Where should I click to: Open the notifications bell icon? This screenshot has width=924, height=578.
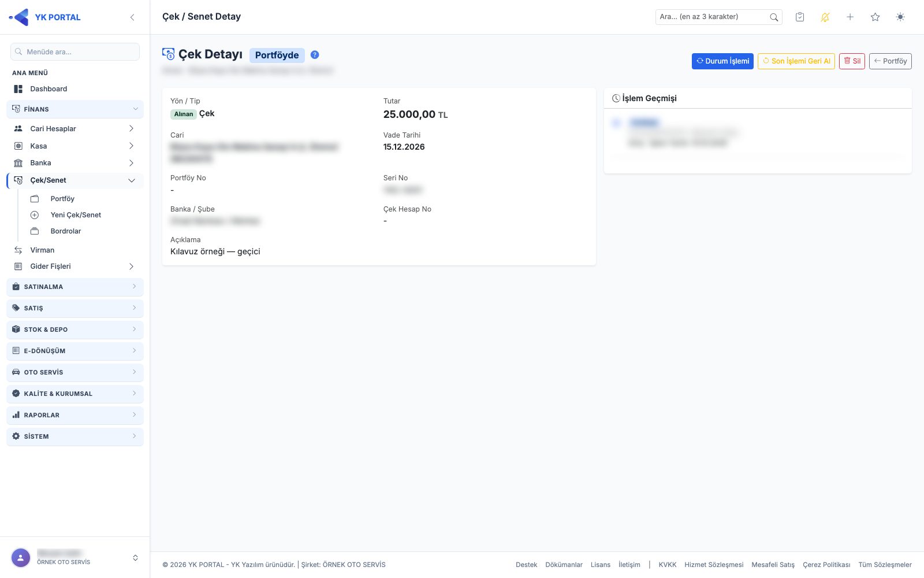pyautogui.click(x=825, y=17)
